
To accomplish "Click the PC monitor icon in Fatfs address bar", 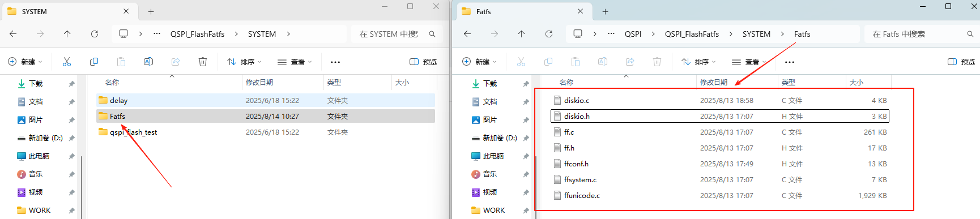I will click(578, 34).
